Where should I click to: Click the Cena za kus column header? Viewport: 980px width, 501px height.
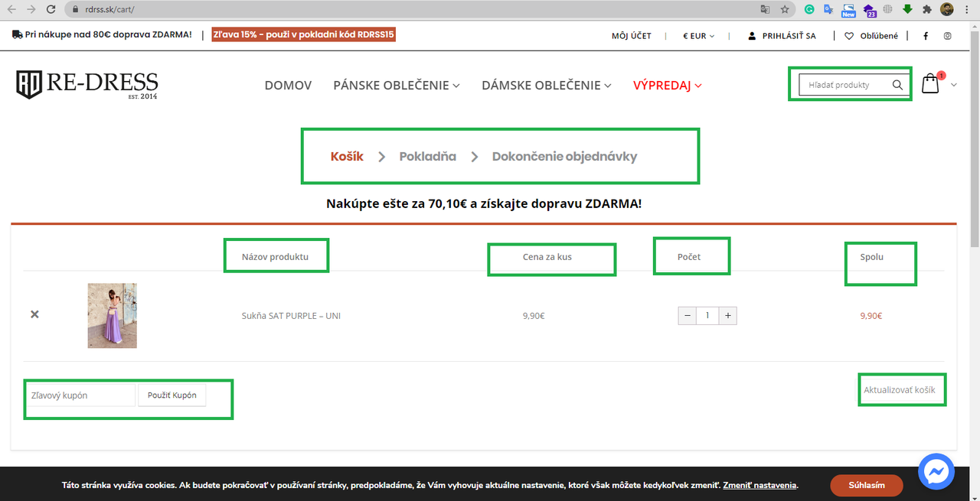coord(547,257)
